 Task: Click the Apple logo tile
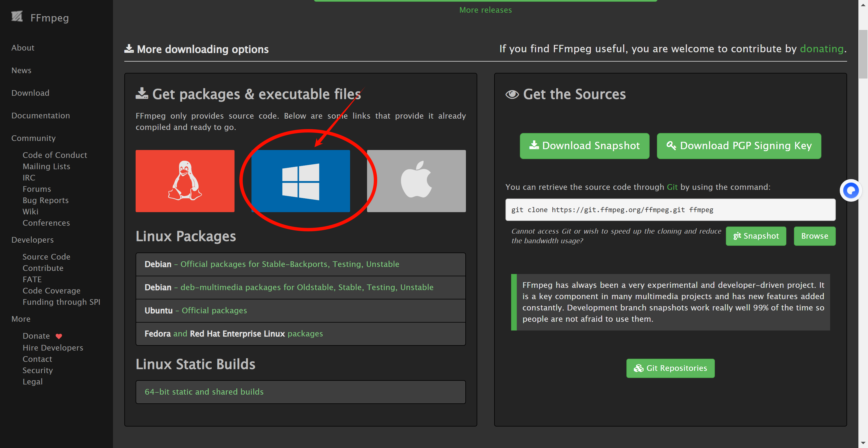pyautogui.click(x=416, y=181)
